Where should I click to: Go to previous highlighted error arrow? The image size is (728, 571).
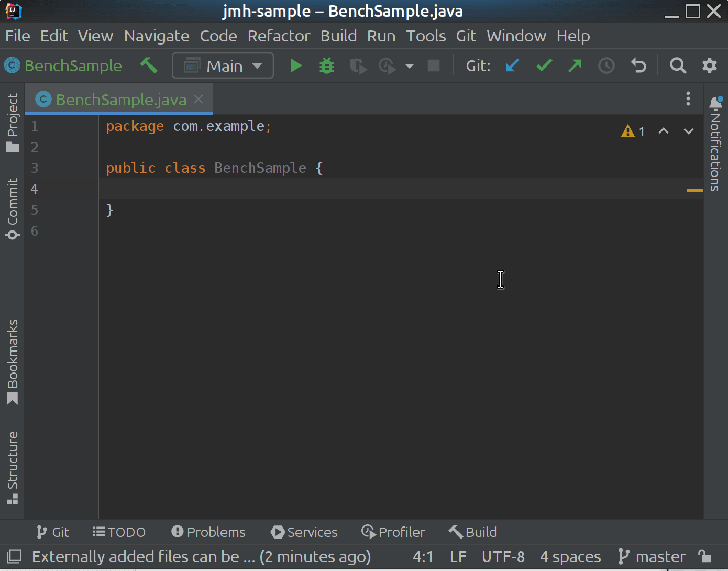tap(664, 131)
